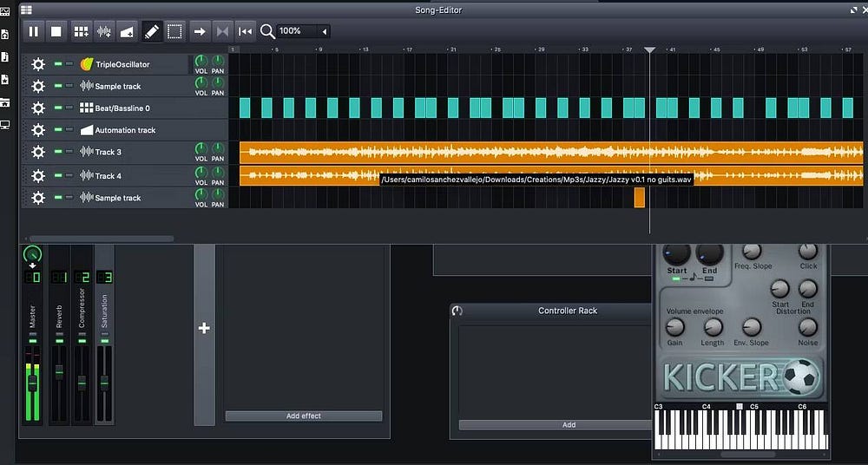
Task: Open the TripleOscillator track gear menu
Action: [37, 64]
